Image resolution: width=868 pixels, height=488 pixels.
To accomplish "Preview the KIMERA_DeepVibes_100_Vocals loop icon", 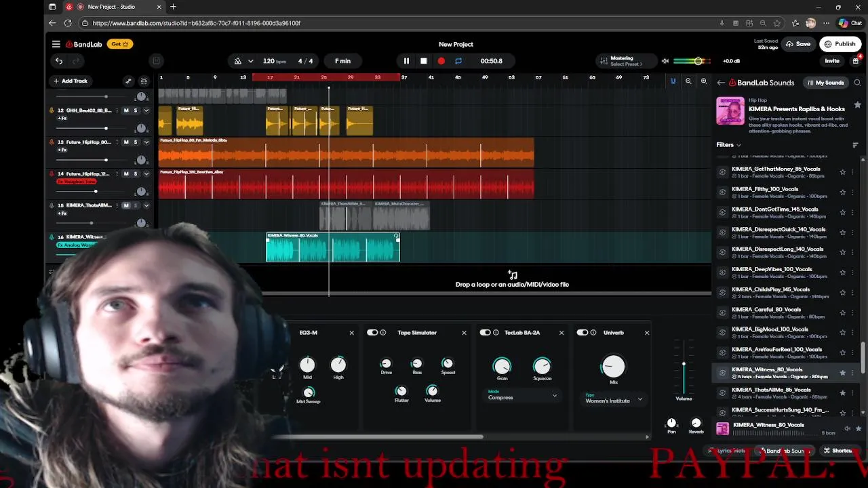I will [722, 272].
